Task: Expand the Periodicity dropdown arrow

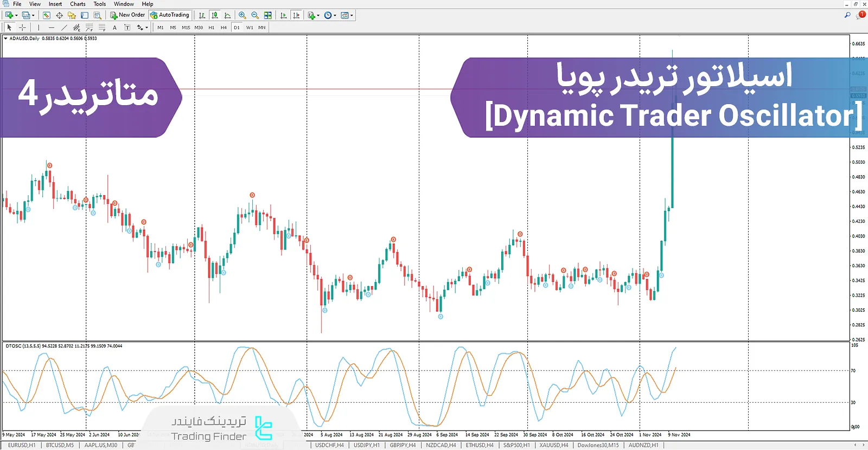Action: (335, 15)
